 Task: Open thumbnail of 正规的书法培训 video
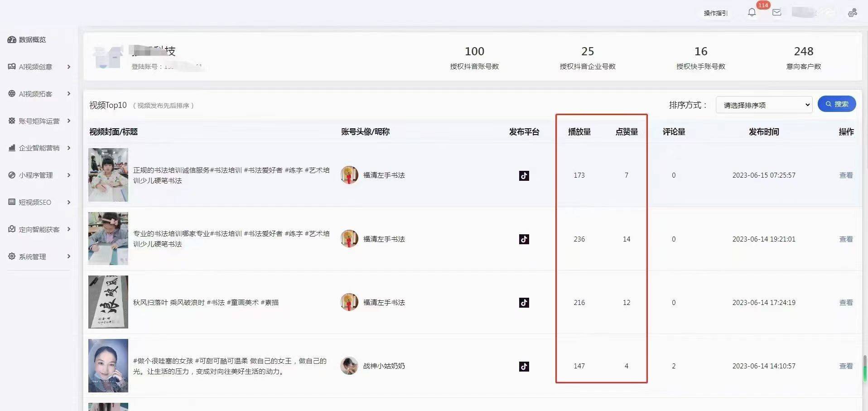click(x=108, y=175)
